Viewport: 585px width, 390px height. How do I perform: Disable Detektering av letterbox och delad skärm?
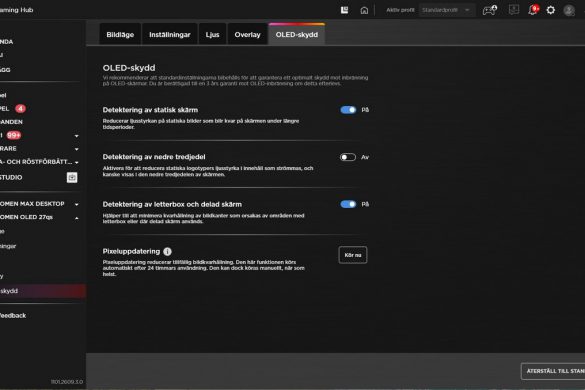click(x=348, y=204)
